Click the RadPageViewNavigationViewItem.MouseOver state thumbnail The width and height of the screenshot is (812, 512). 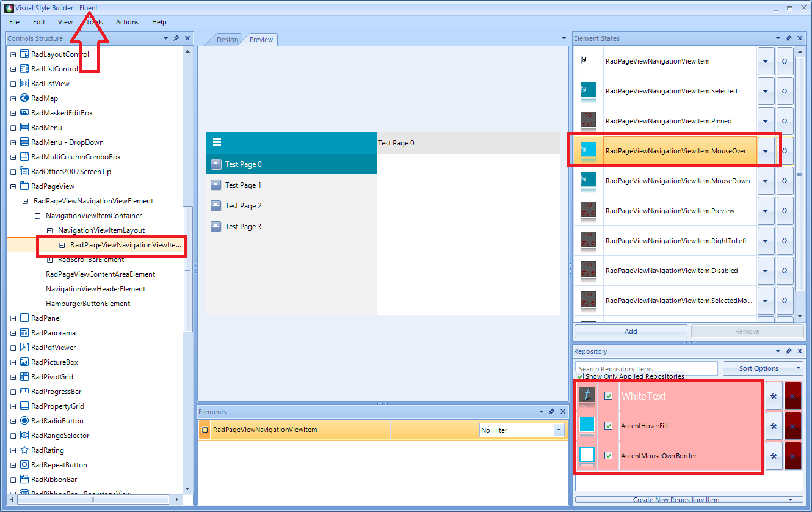[588, 150]
